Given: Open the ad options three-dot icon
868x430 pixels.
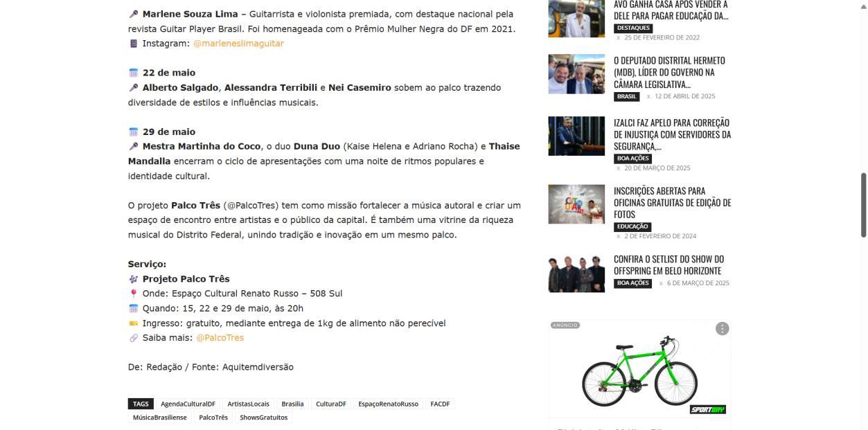Looking at the screenshot, I should point(722,329).
